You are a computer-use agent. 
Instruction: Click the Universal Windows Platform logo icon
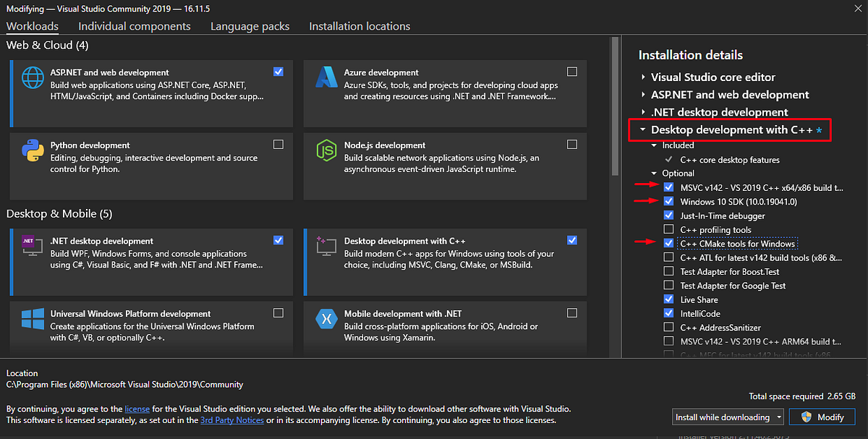[33, 320]
